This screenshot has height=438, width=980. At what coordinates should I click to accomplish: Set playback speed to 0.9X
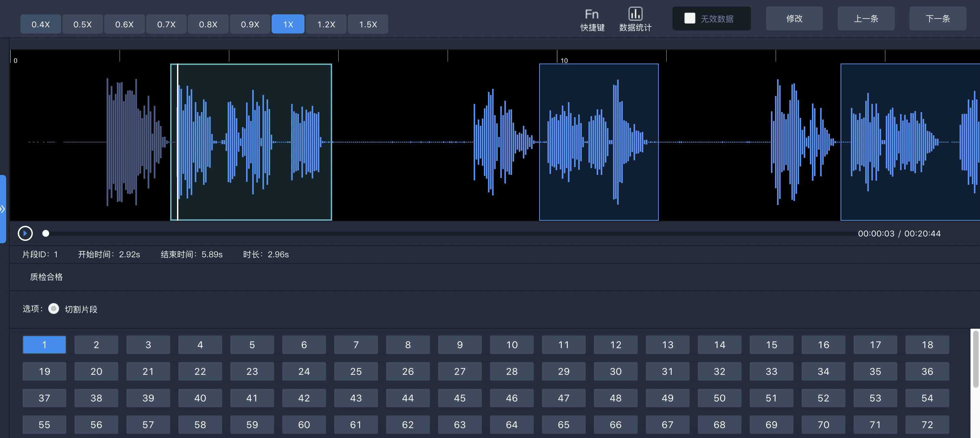[250, 24]
